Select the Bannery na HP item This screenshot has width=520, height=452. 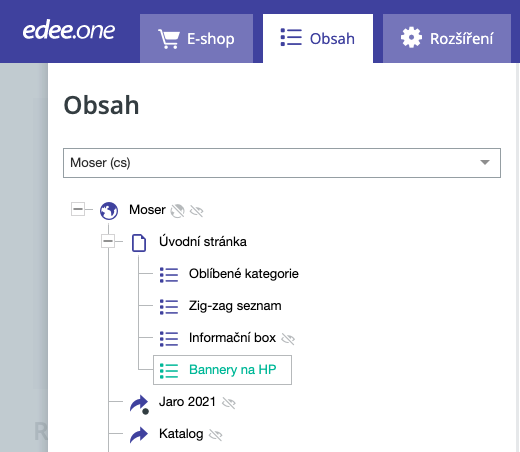coord(222,370)
